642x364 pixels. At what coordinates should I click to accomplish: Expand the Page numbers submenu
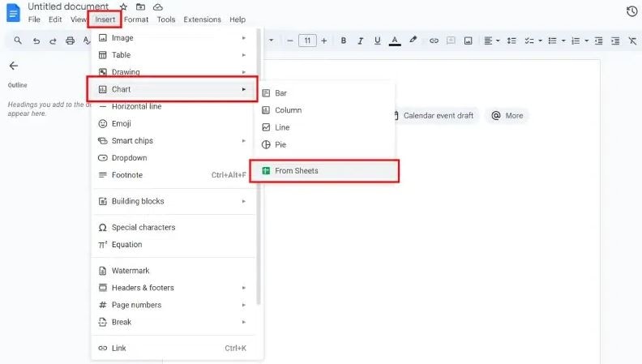coord(173,305)
